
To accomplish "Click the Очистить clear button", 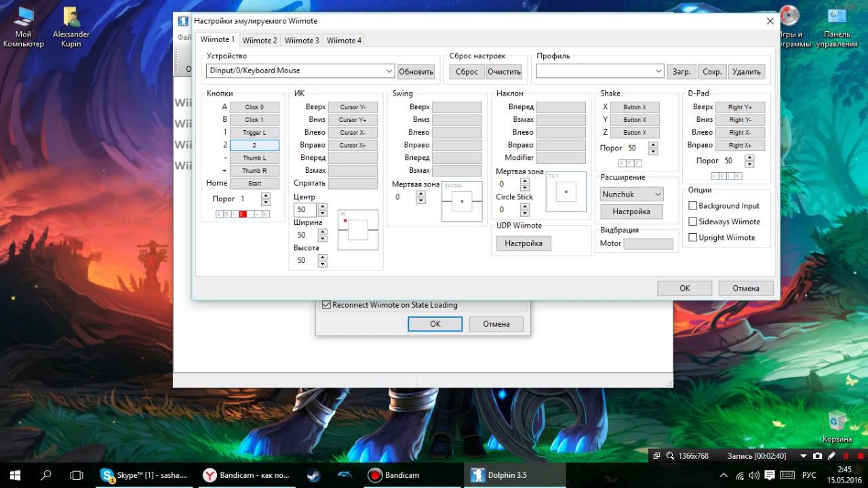I will coord(504,71).
